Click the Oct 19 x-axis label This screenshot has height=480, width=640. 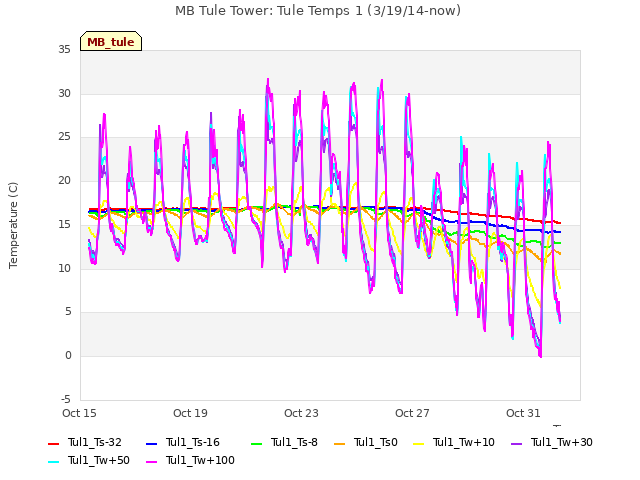pyautogui.click(x=190, y=413)
